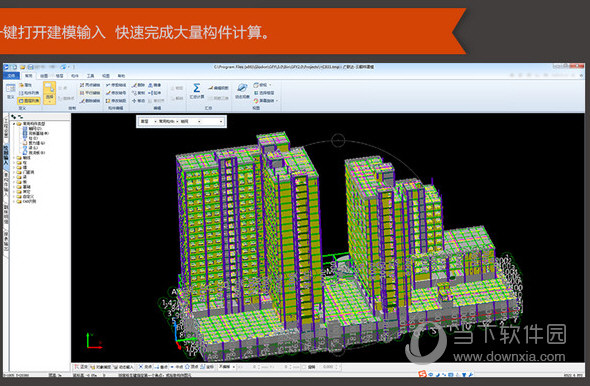Viewport: 590px width, 386px height.
Task: Click the Sigma summary calculation icon
Action: pos(196,88)
